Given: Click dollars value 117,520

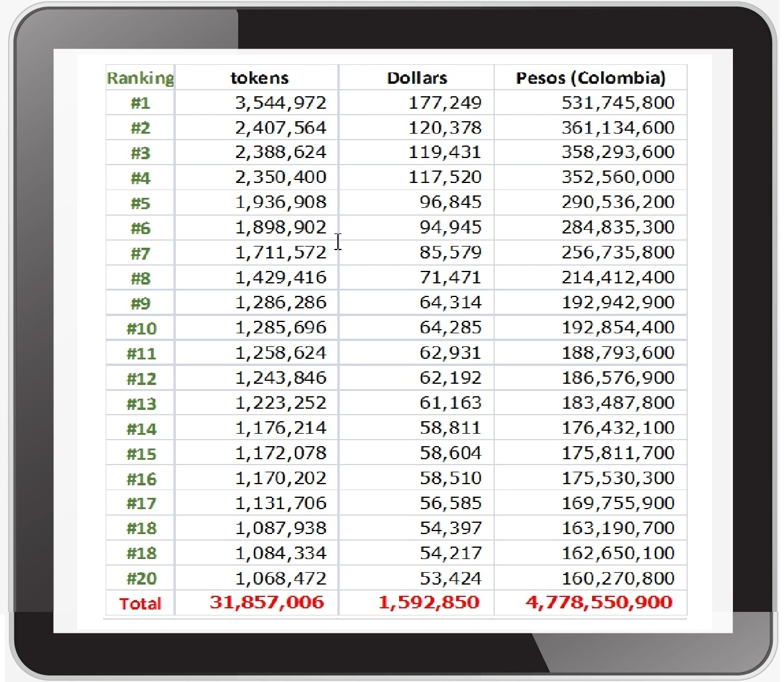Looking at the screenshot, I should (445, 178).
